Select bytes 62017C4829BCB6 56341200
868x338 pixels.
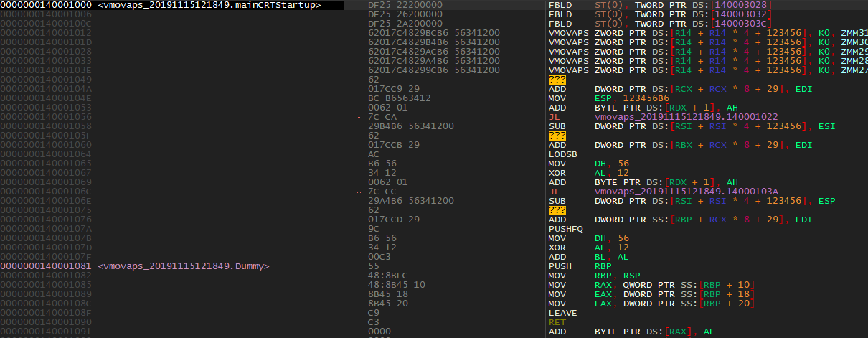point(434,33)
